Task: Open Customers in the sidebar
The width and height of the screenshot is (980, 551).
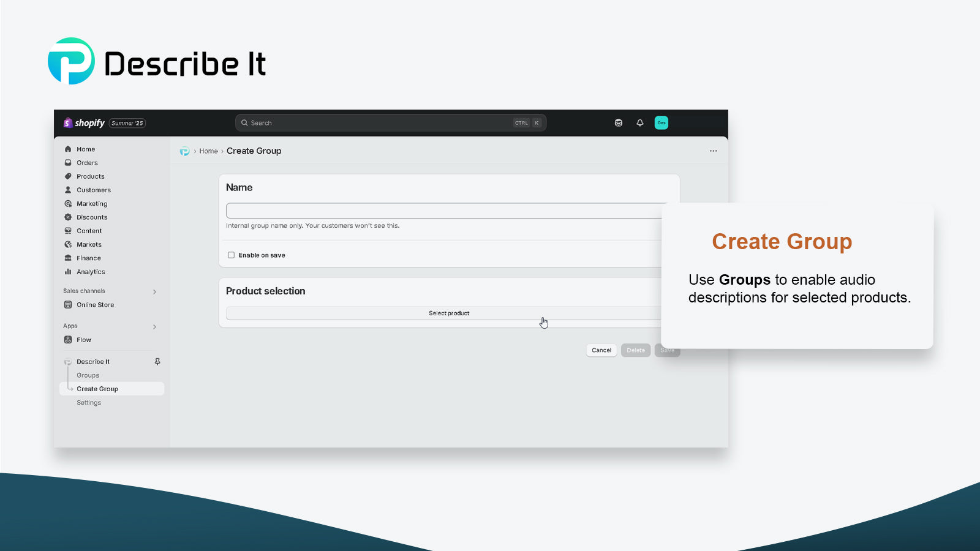Action: [x=93, y=190]
